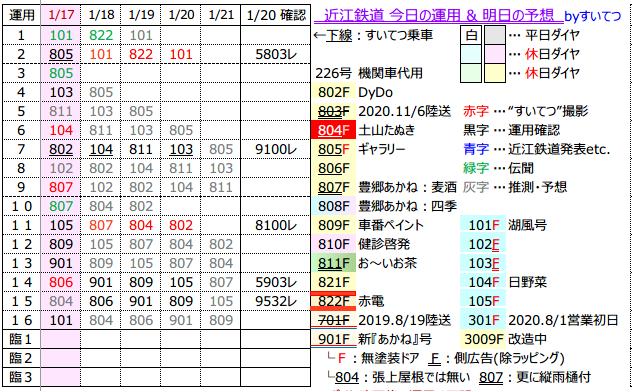Click the 9532レ confirmation cell
The height and width of the screenshot is (391, 632).
coord(276,301)
